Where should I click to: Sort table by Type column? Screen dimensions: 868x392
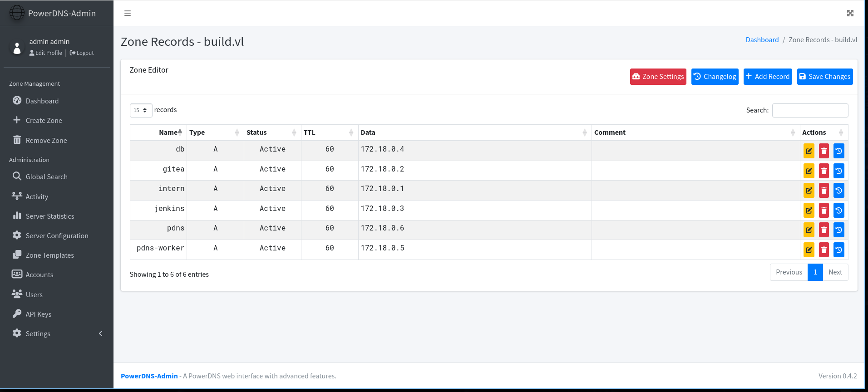coord(215,132)
